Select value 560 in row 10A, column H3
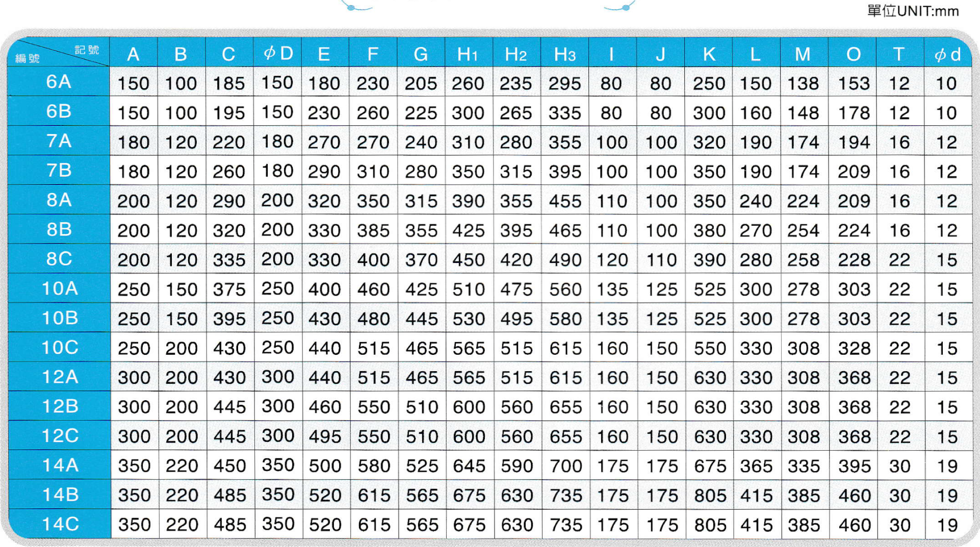The image size is (980, 547). pos(565,290)
